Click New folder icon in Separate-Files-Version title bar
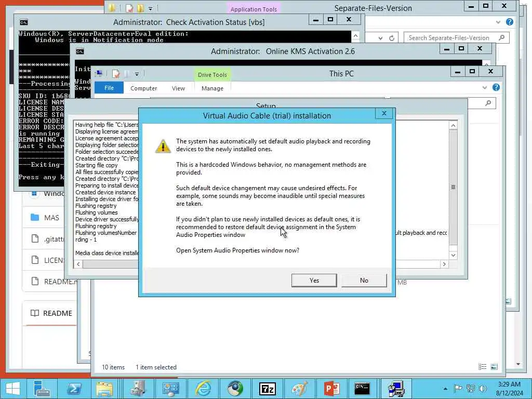The image size is (532, 399). (x=140, y=8)
